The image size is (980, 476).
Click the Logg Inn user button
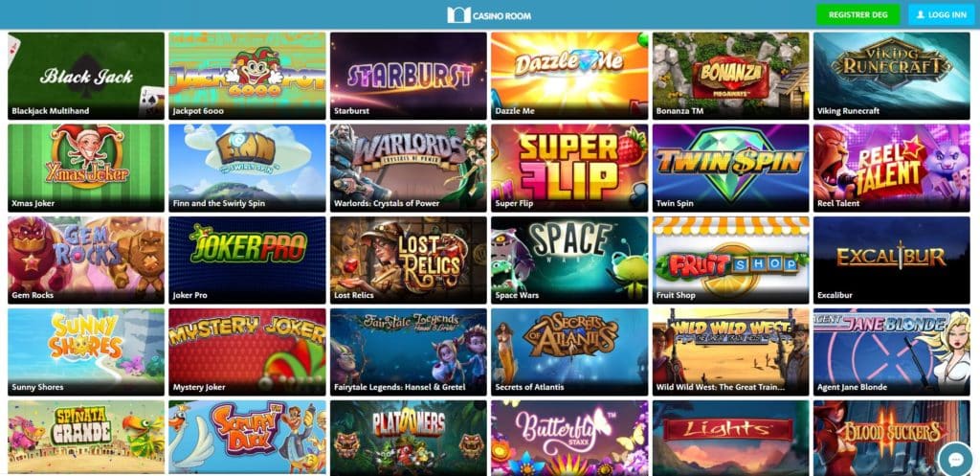[x=942, y=14]
